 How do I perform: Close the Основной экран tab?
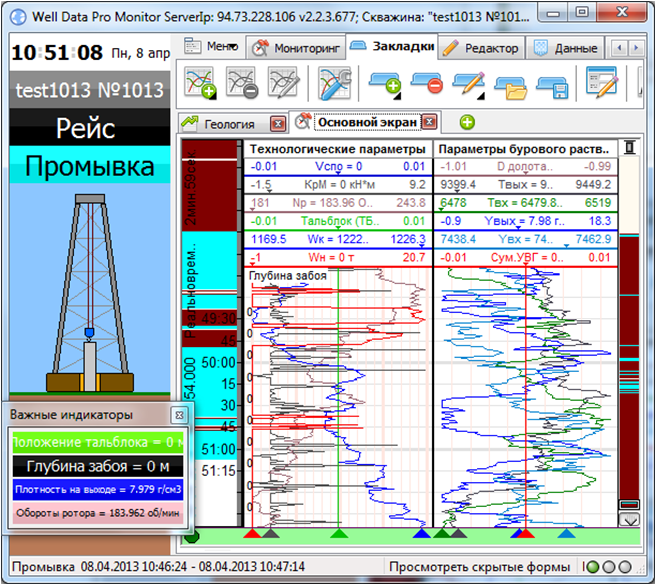pos(429,122)
